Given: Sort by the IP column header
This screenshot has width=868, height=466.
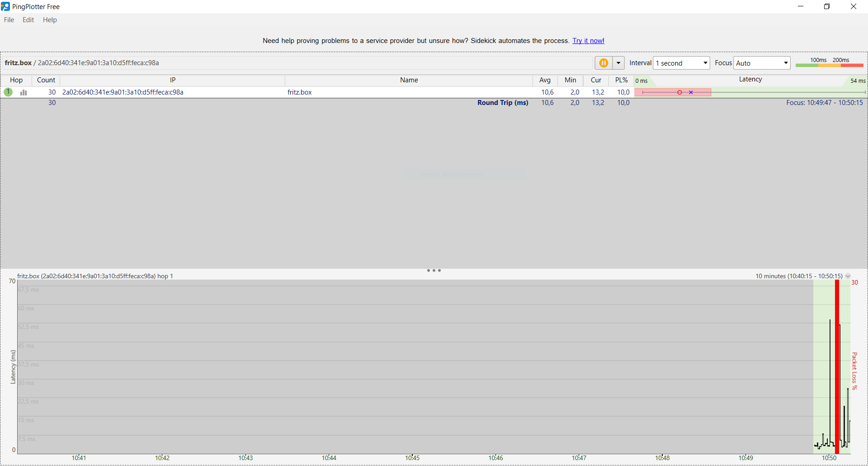Looking at the screenshot, I should coord(173,80).
